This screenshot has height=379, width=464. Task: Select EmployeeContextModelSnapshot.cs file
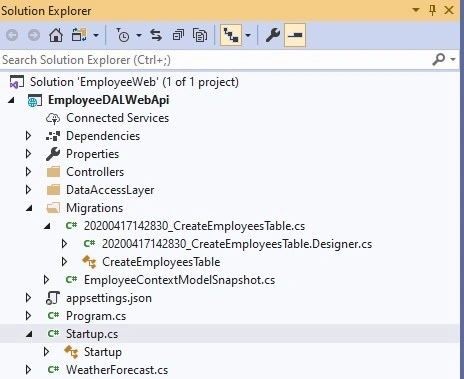pos(179,280)
